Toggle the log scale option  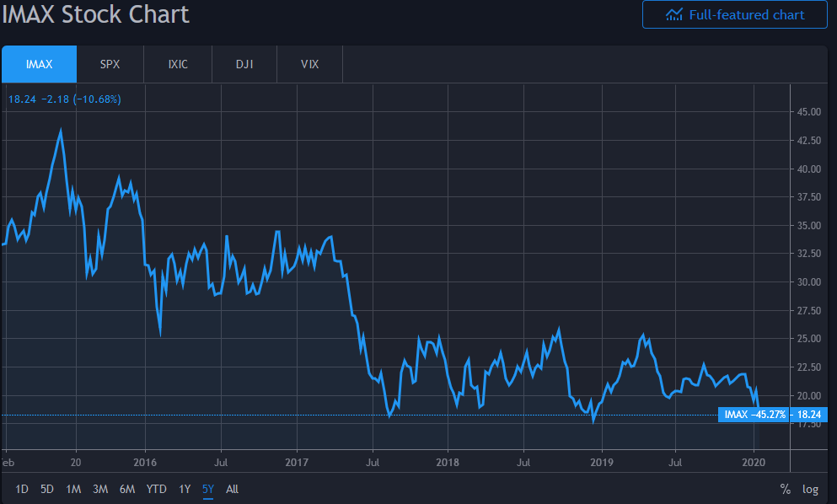tap(810, 489)
